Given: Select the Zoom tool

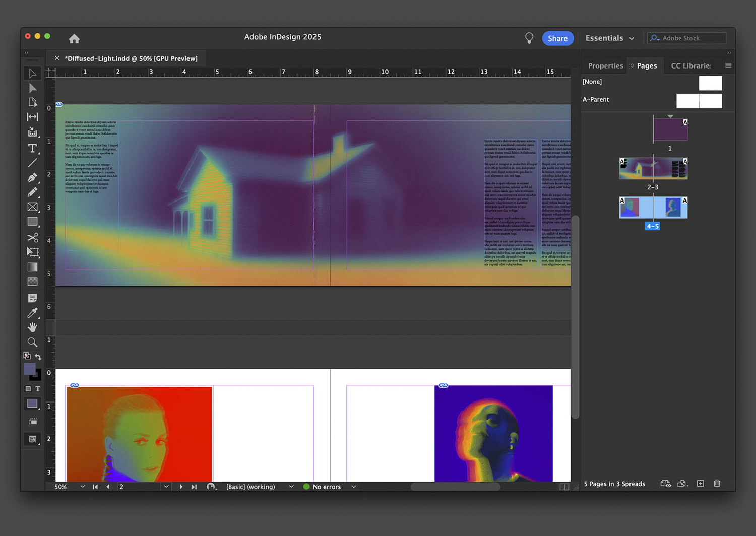Looking at the screenshot, I should 32,342.
